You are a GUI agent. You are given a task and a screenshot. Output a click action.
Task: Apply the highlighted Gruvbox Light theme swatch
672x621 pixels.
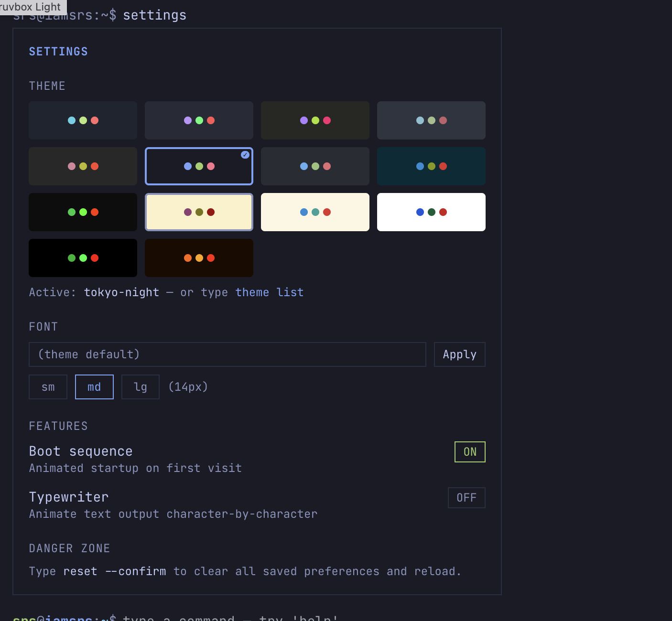(x=199, y=212)
